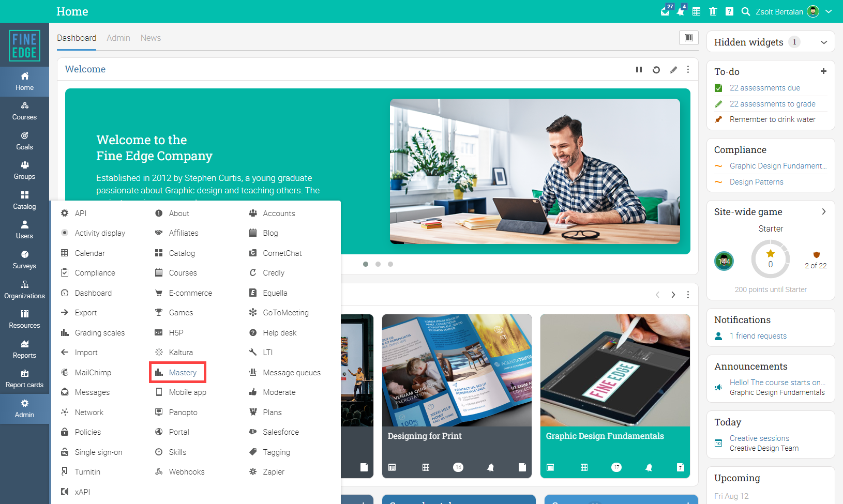Open the Admin item in left sidebar

coord(24,409)
